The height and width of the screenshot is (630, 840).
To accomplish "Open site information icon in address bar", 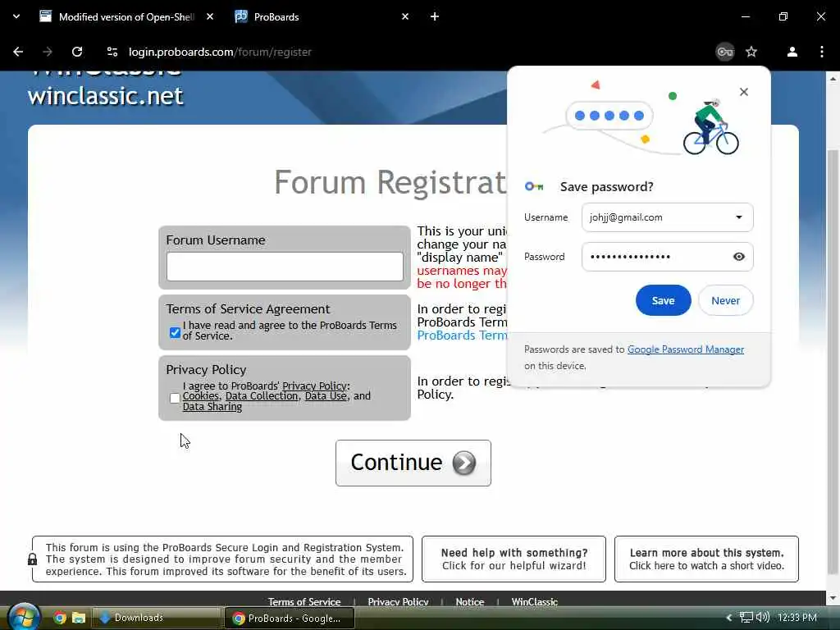I will click(112, 52).
